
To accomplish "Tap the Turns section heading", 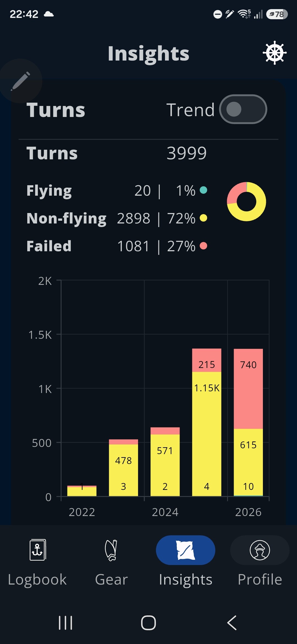I will (x=56, y=110).
